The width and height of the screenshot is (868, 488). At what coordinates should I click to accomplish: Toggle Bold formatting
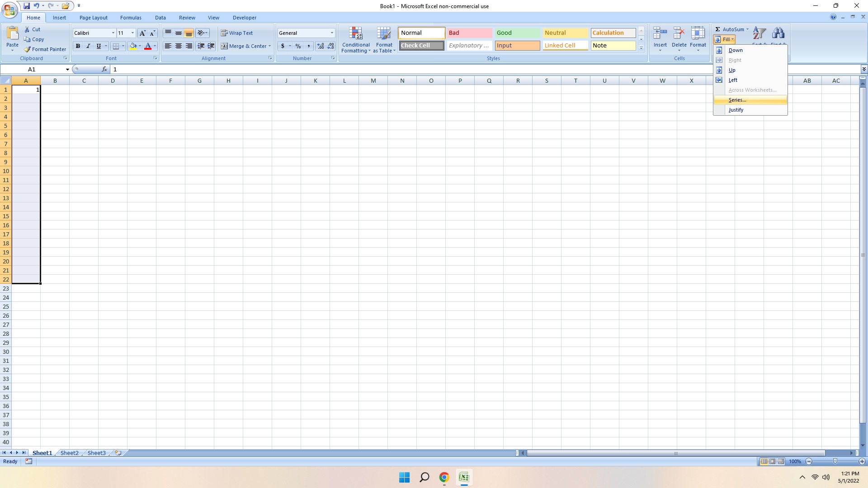78,46
